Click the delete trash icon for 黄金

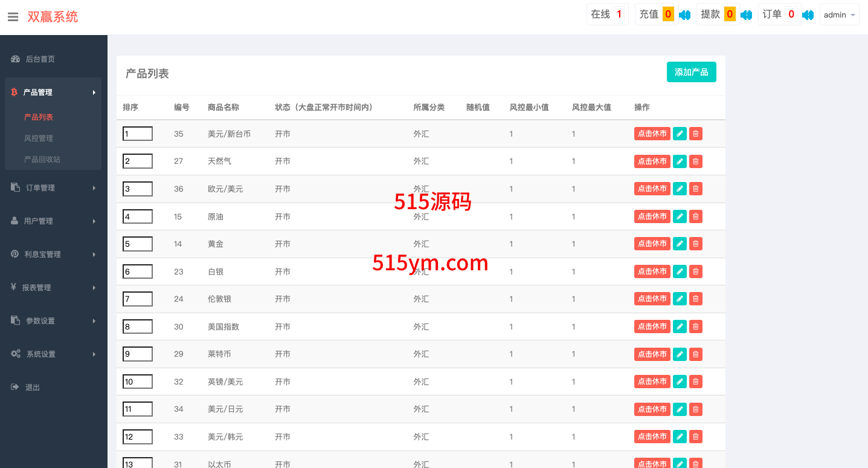coord(696,244)
